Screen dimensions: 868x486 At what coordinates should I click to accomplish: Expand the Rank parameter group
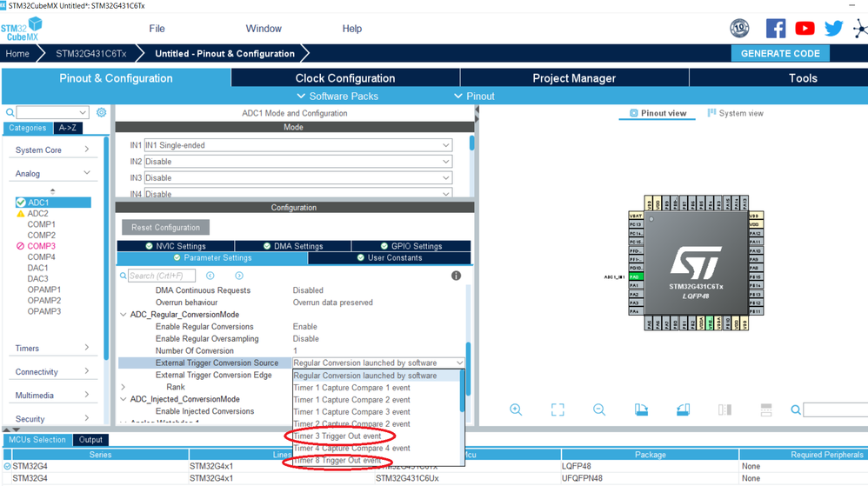(123, 387)
